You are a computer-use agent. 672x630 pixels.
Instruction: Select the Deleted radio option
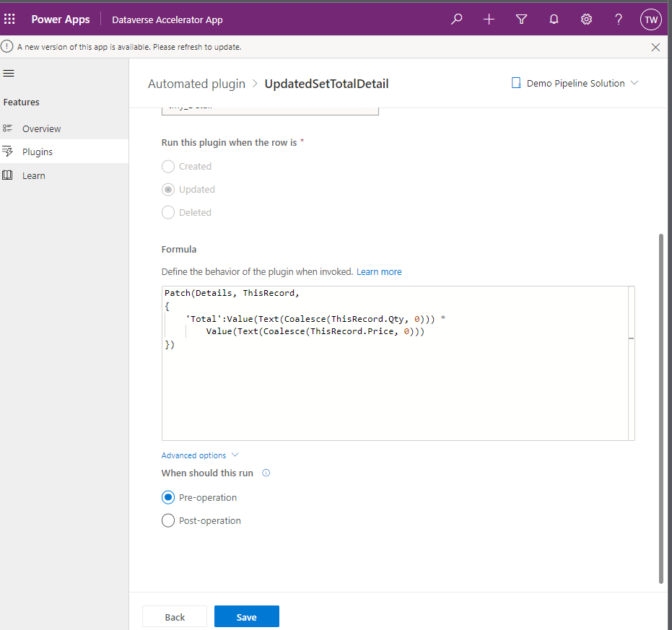pos(168,213)
